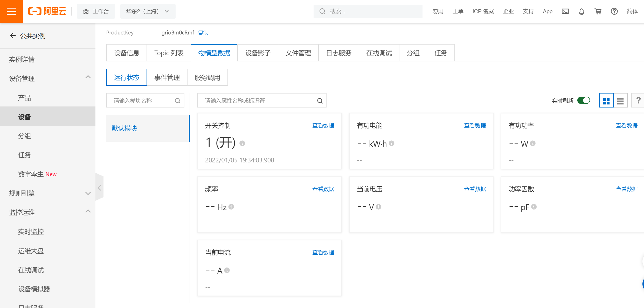Go back using the 公共实例 arrow
The height and width of the screenshot is (308, 644).
pos(12,35)
